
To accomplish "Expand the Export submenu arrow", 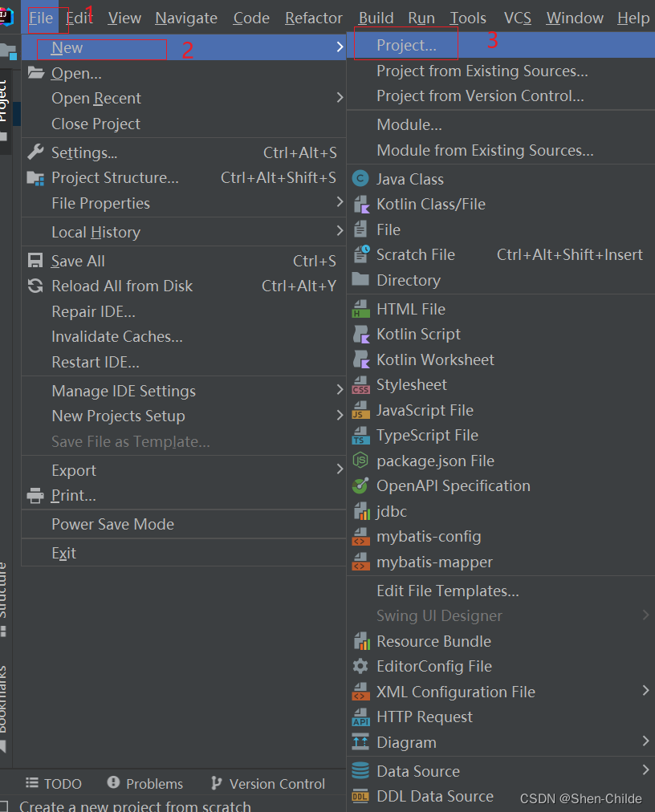I will tap(340, 469).
